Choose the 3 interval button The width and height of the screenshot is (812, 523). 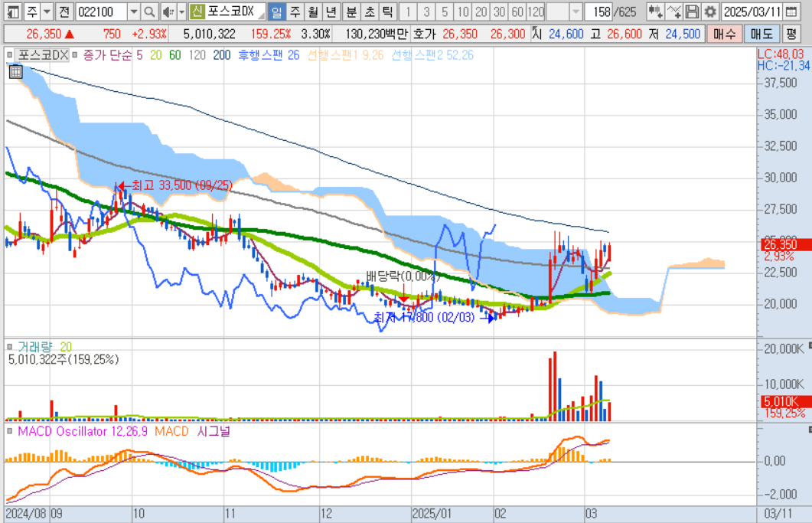pos(426,11)
